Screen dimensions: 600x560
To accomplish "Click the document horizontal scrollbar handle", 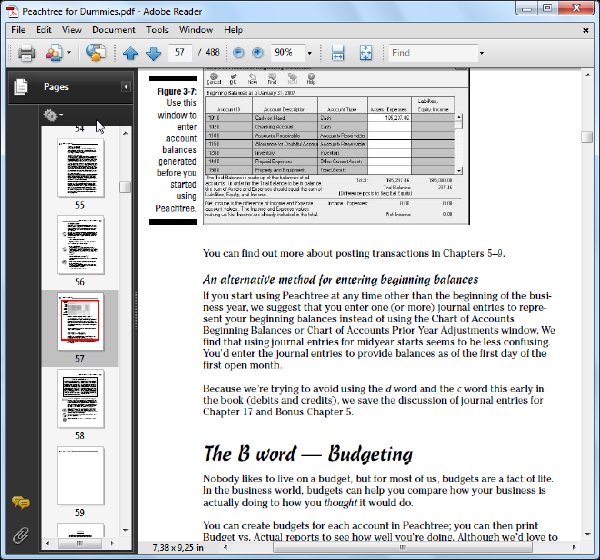I will pyautogui.click(x=403, y=548).
